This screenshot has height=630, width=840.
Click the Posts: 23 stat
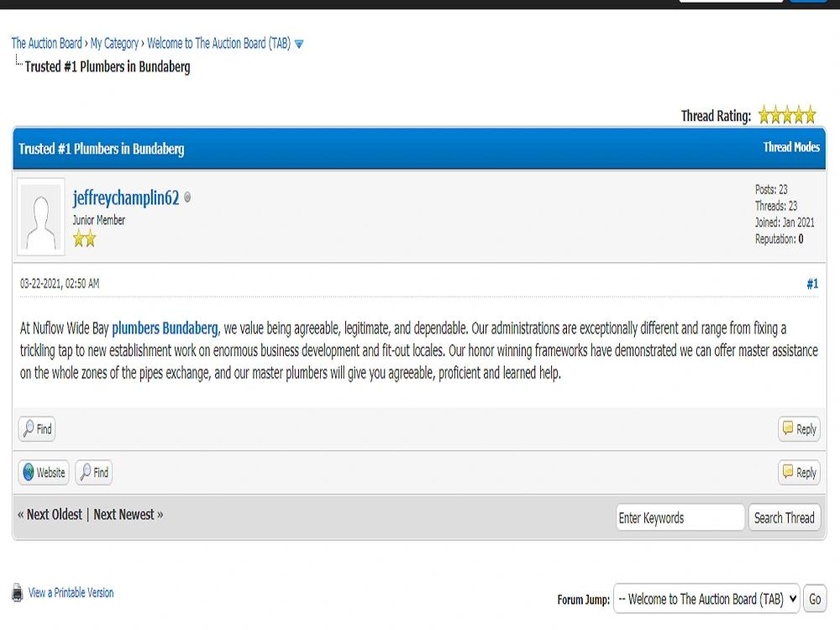(x=771, y=189)
